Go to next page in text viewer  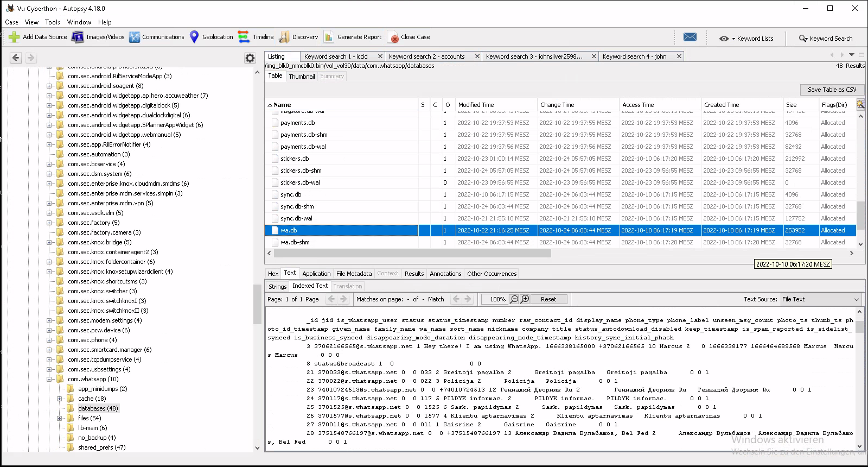click(343, 299)
